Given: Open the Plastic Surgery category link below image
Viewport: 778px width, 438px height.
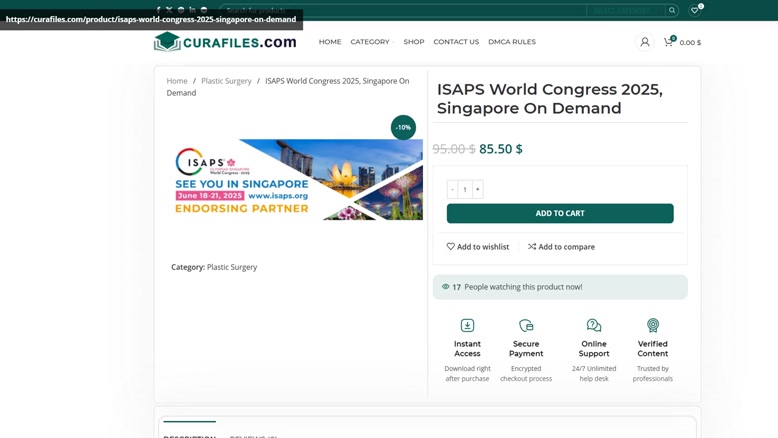Looking at the screenshot, I should pos(232,267).
